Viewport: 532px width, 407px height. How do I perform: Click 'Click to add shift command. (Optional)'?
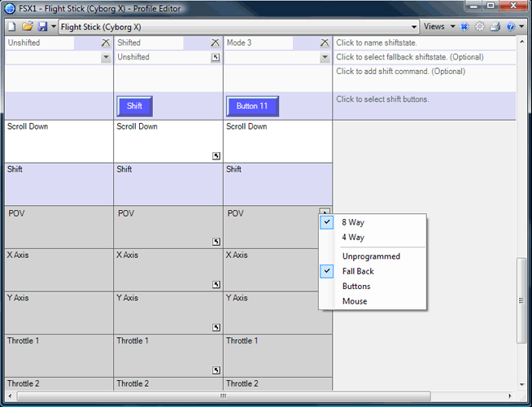425,78
